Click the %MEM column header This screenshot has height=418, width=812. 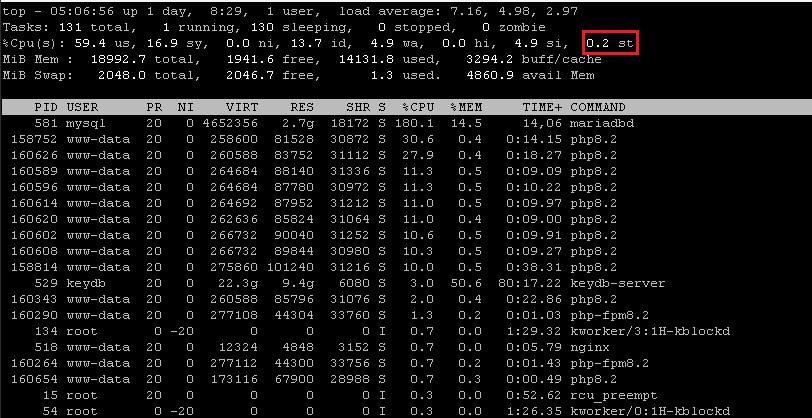tap(466, 107)
